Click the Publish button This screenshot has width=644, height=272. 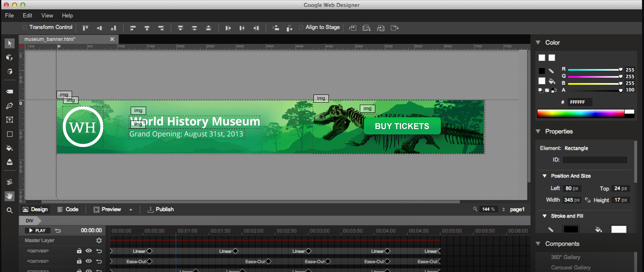coord(160,209)
